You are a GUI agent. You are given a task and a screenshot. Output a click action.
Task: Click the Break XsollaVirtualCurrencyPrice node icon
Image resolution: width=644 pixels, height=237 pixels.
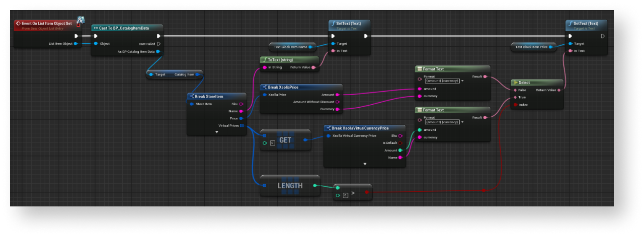328,128
